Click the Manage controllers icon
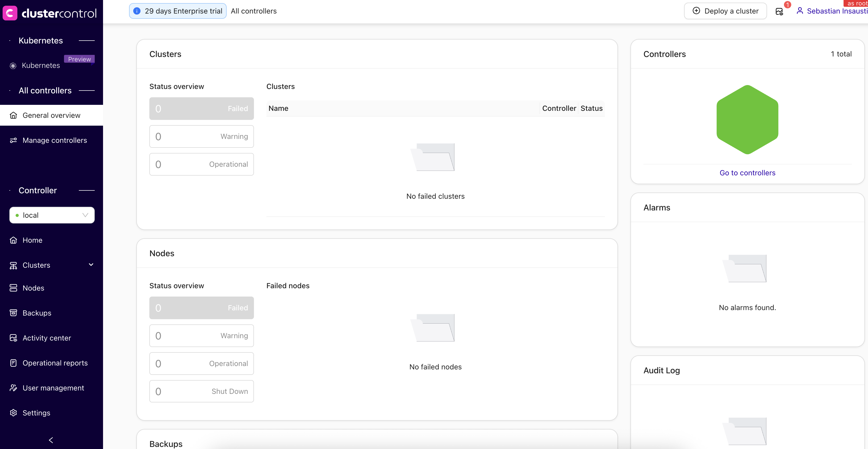The width and height of the screenshot is (868, 449). coord(13,140)
